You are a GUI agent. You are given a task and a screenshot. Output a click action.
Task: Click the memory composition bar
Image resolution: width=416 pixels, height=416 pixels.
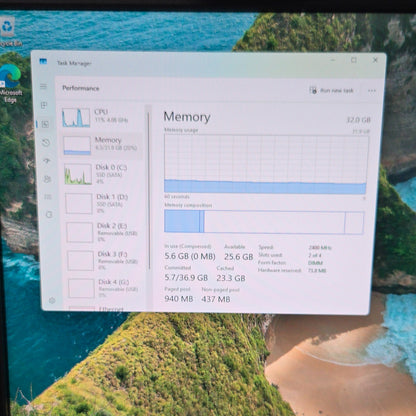pyautogui.click(x=264, y=222)
